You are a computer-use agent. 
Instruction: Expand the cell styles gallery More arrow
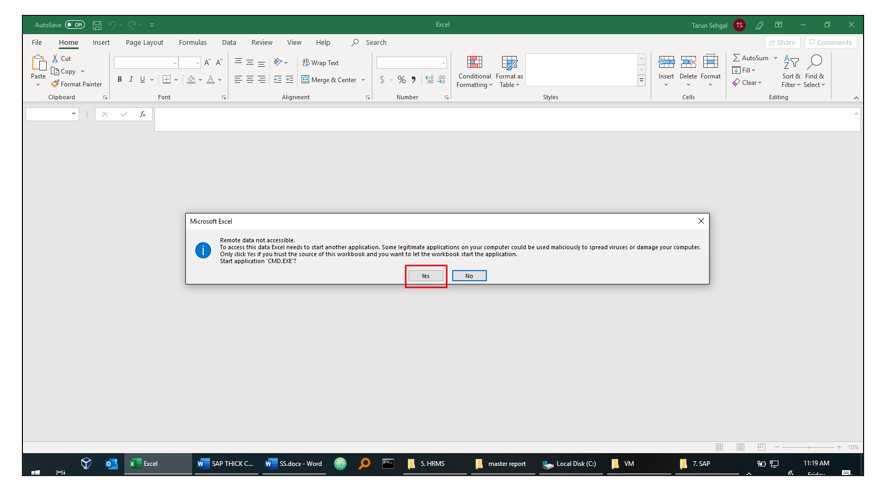[x=641, y=81]
